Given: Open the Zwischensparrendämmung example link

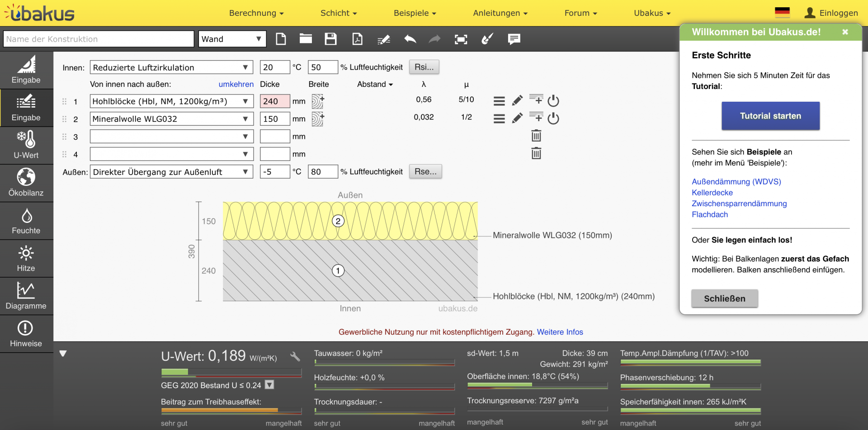Looking at the screenshot, I should (739, 203).
